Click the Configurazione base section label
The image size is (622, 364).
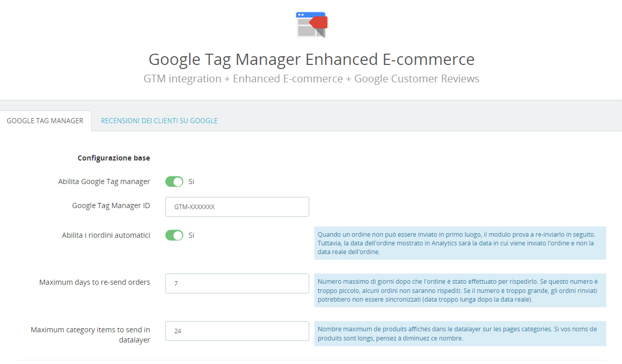coord(114,158)
